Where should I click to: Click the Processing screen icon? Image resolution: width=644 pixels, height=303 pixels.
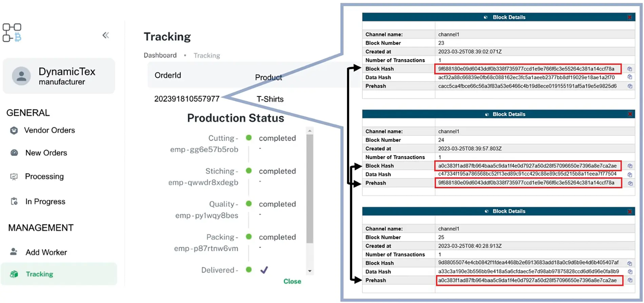[x=14, y=176]
